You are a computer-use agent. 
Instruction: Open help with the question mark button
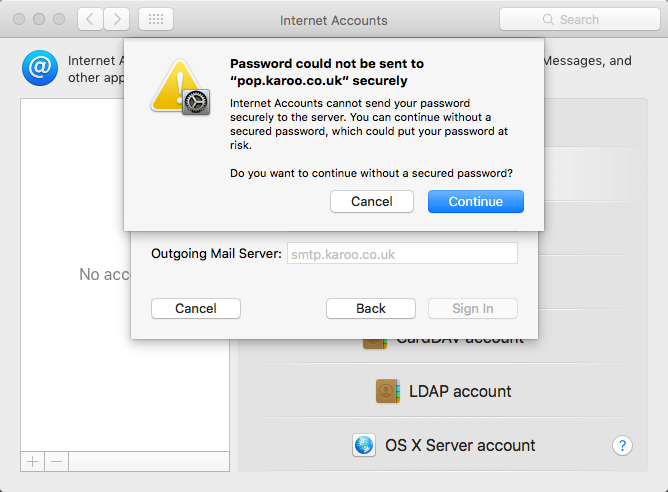coord(622,445)
